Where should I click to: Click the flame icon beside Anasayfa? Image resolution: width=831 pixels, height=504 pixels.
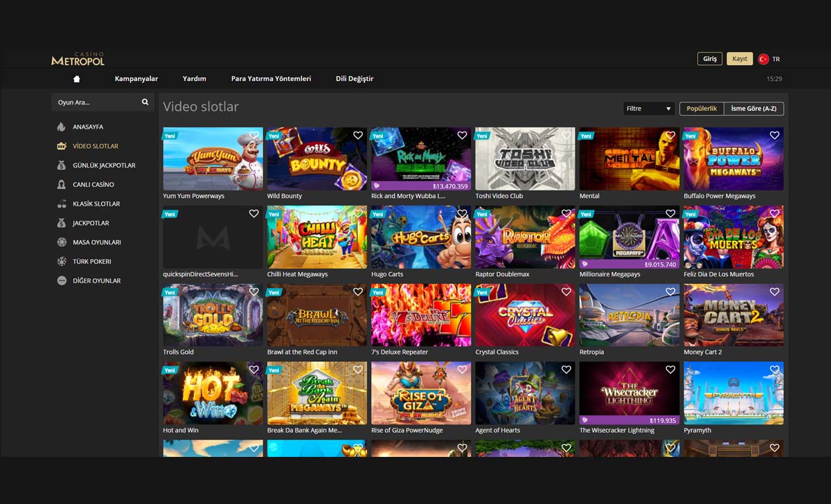[62, 127]
